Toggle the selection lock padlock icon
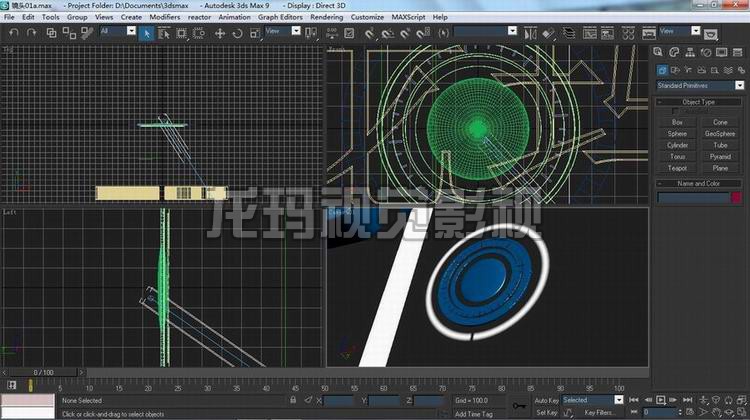This screenshot has width=750, height=420. pyautogui.click(x=293, y=400)
